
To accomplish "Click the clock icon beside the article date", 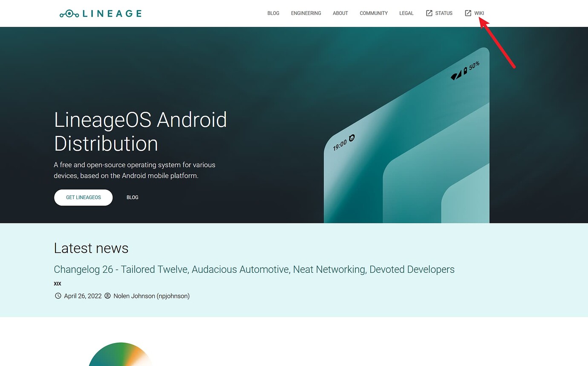I will [58, 295].
